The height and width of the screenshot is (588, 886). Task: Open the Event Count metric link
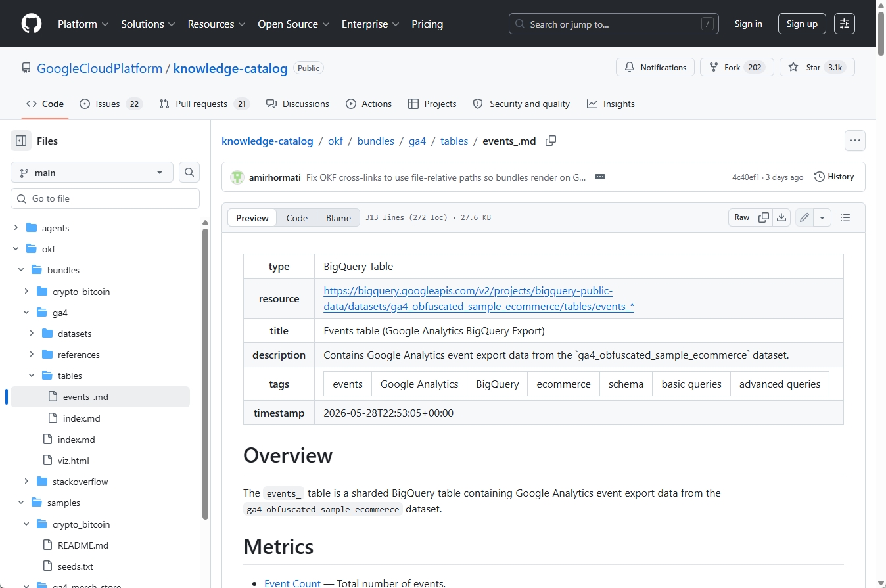(292, 583)
